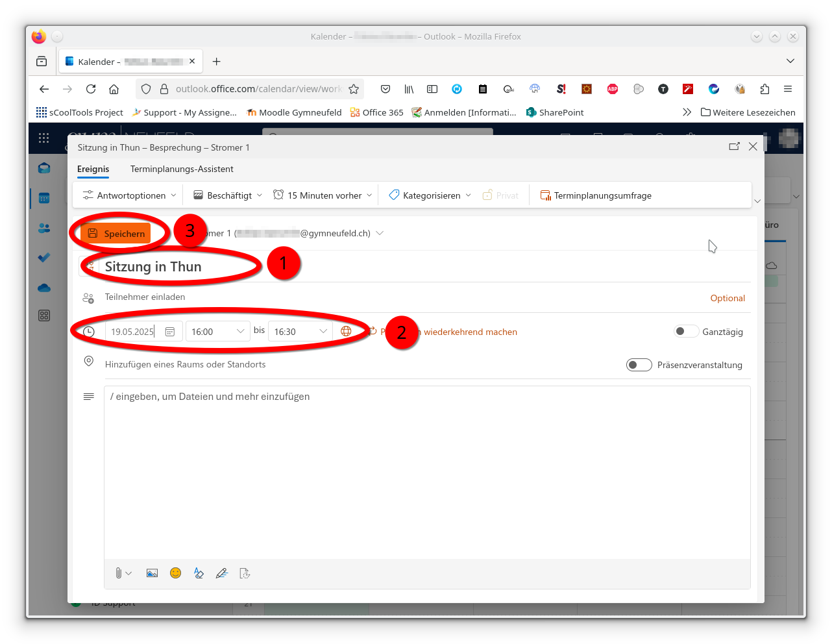
Task: Open OneDrive cloud in the left sidebar
Action: pyautogui.click(x=44, y=288)
